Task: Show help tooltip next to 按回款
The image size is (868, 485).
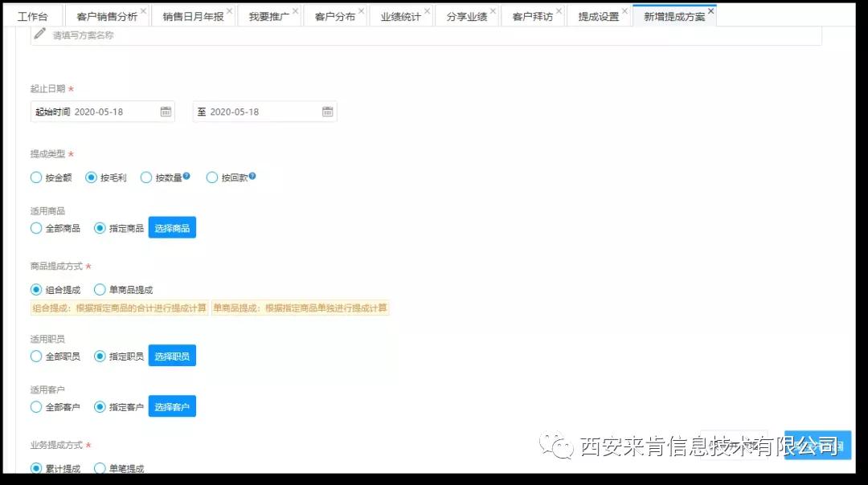Action: [x=252, y=176]
